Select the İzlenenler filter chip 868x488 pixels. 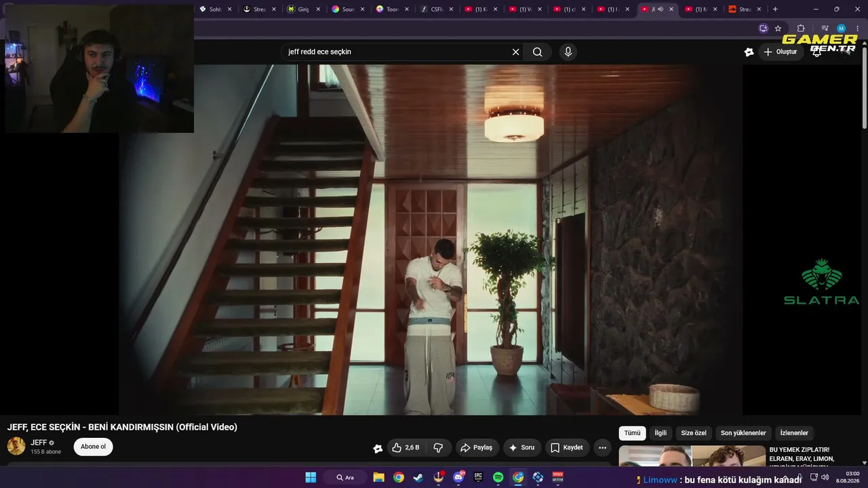[794, 433]
